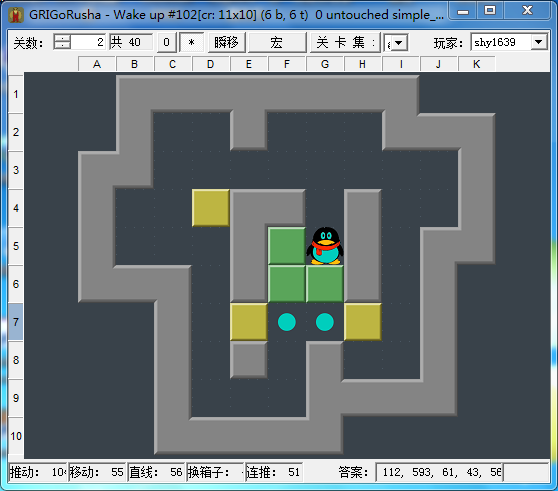Click the cyan goal dot in column F

(x=287, y=322)
